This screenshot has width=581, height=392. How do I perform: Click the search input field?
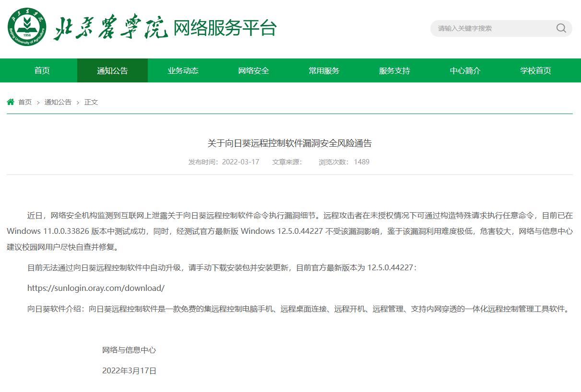pos(489,28)
